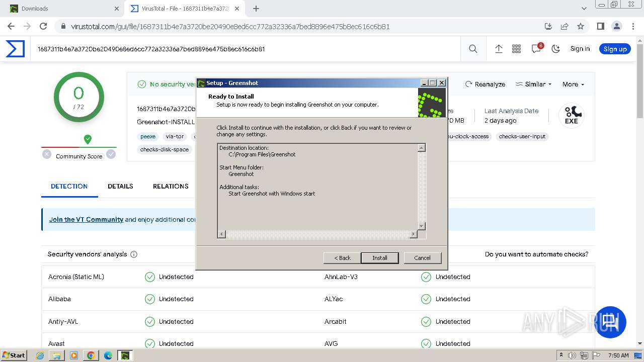The image size is (644, 362).
Task: Click the VirusTotal search magnifier icon
Action: click(x=473, y=49)
